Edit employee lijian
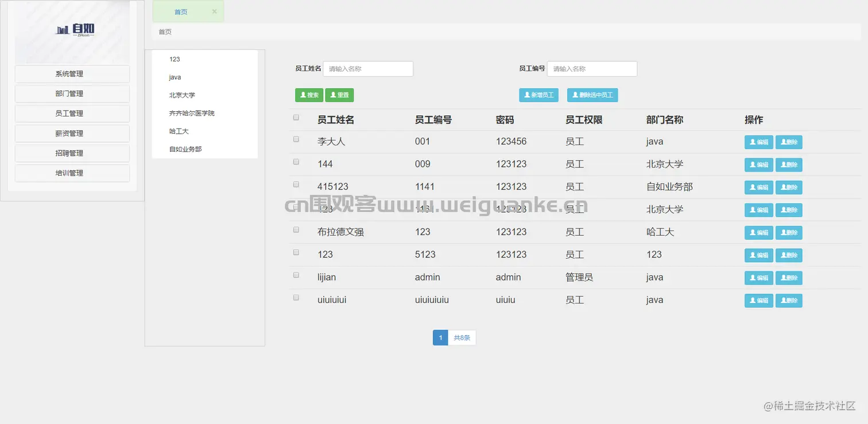The width and height of the screenshot is (868, 424). (x=758, y=278)
